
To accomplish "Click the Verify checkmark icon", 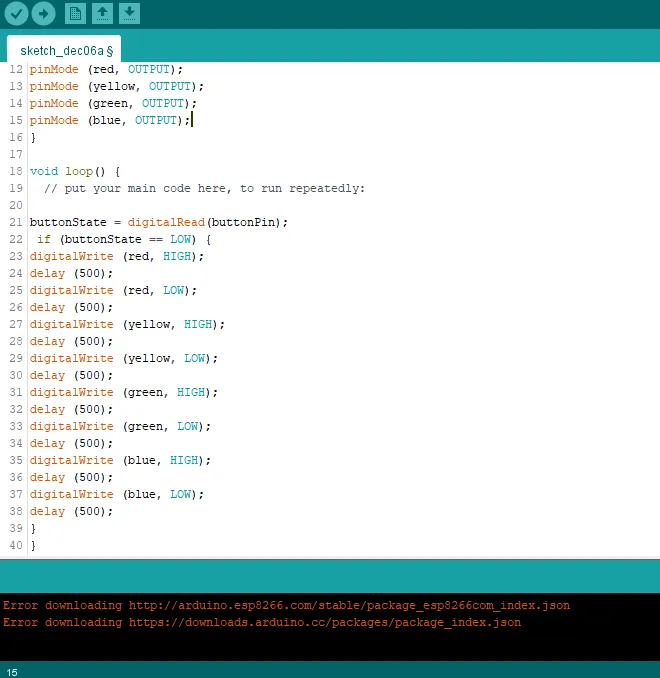I will pyautogui.click(x=16, y=14).
